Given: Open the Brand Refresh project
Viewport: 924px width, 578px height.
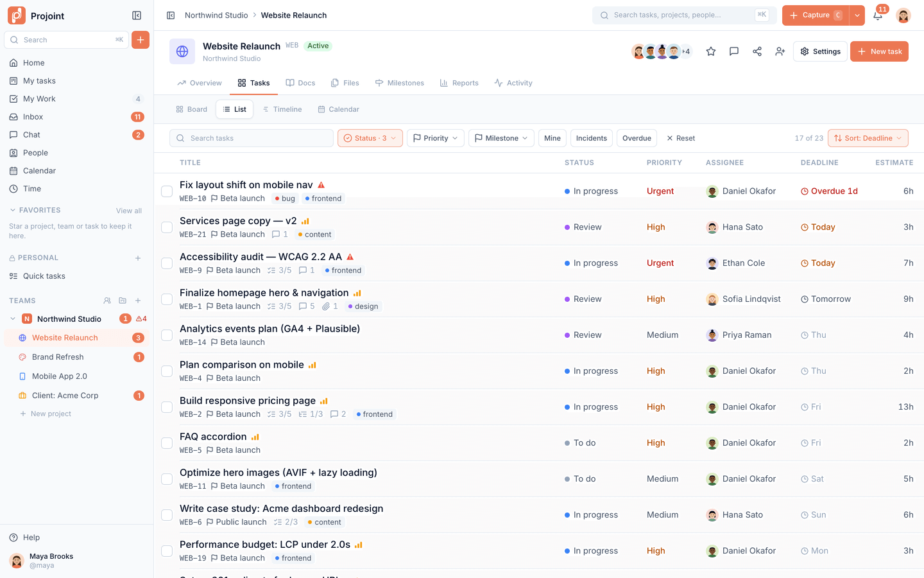Looking at the screenshot, I should 77,357.
